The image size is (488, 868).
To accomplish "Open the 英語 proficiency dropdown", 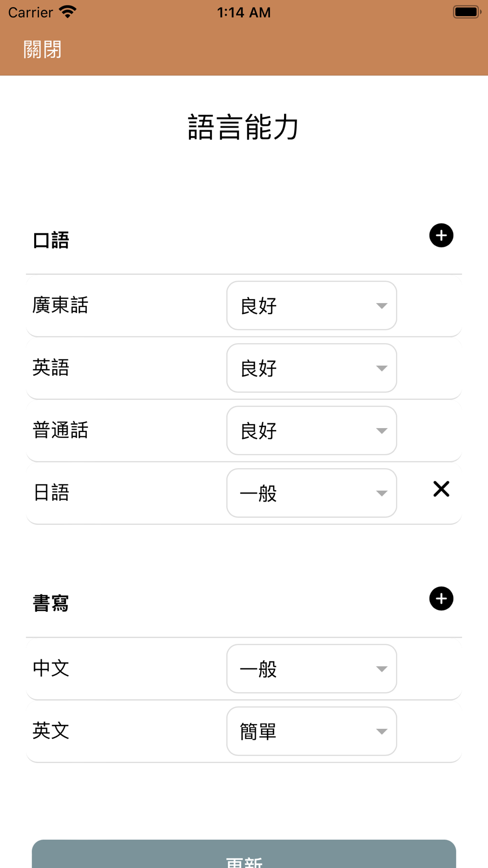I will click(x=311, y=368).
